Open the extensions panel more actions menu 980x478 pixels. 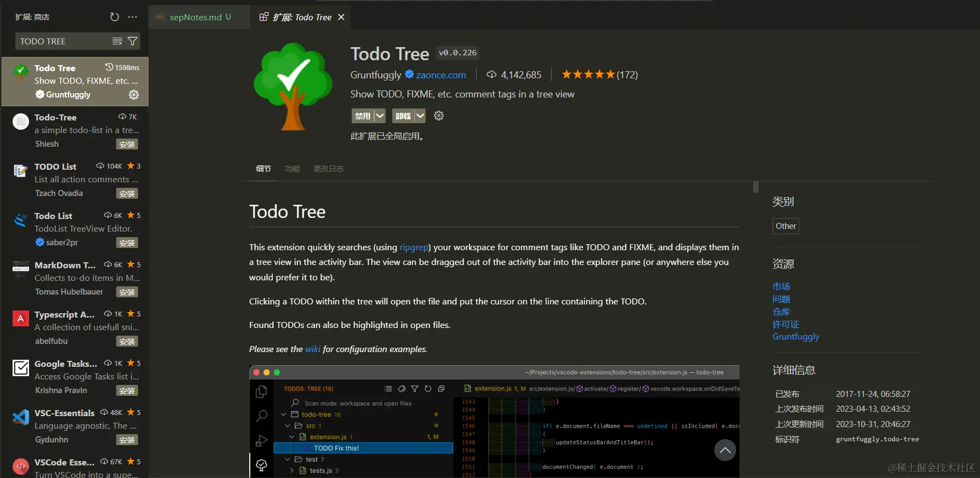click(x=133, y=17)
